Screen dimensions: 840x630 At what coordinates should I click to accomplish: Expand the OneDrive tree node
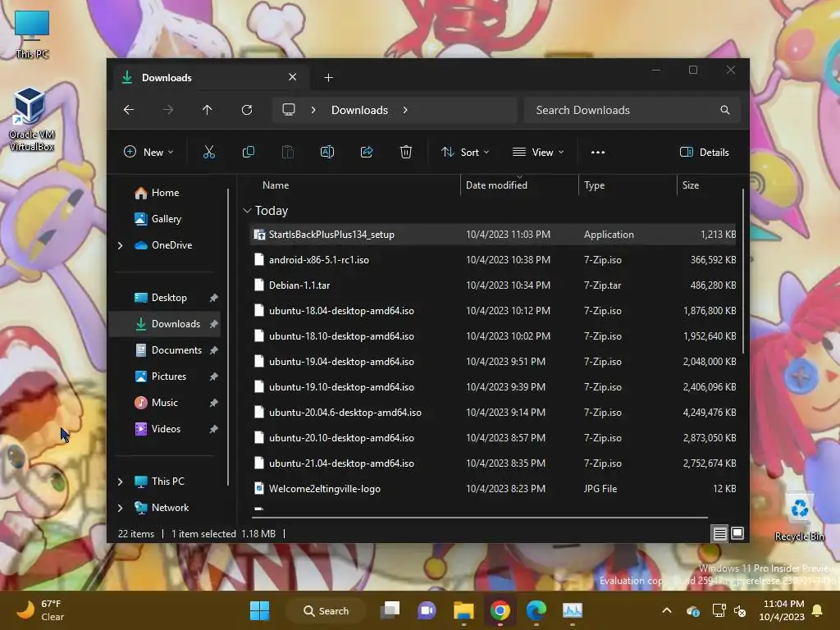pos(120,245)
